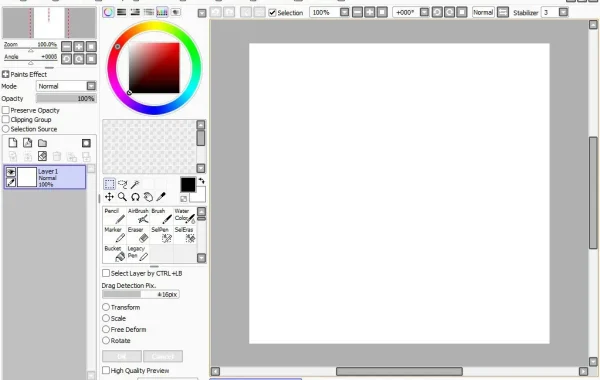Hide Layer 1 with eye icon

click(x=11, y=172)
